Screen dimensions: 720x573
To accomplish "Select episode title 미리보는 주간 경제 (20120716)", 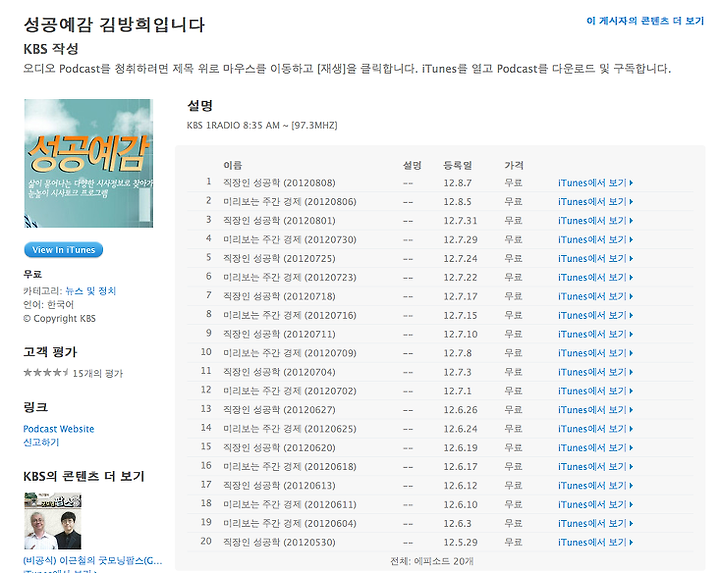I will (x=290, y=315).
